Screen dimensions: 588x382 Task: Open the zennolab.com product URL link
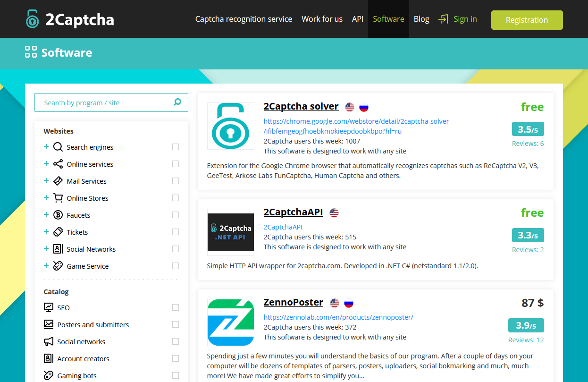pos(338,317)
